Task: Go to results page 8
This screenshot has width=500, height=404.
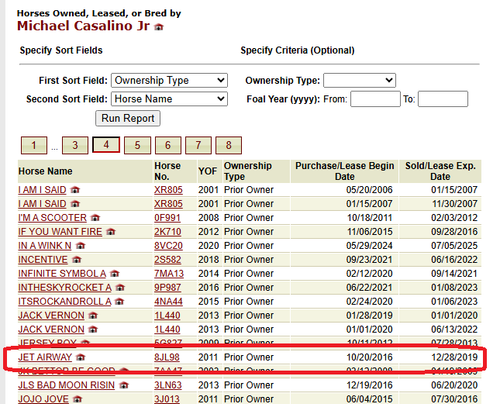Action: tap(229, 145)
